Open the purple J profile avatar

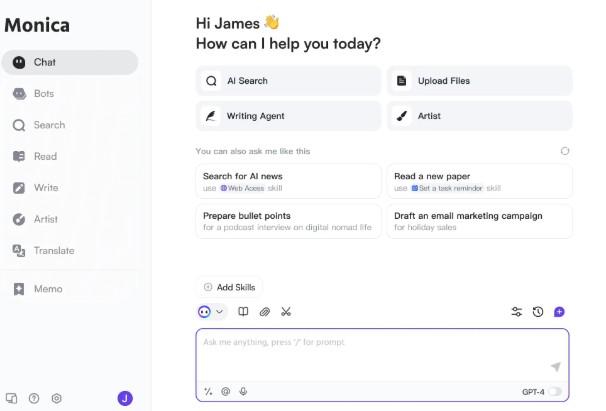125,398
